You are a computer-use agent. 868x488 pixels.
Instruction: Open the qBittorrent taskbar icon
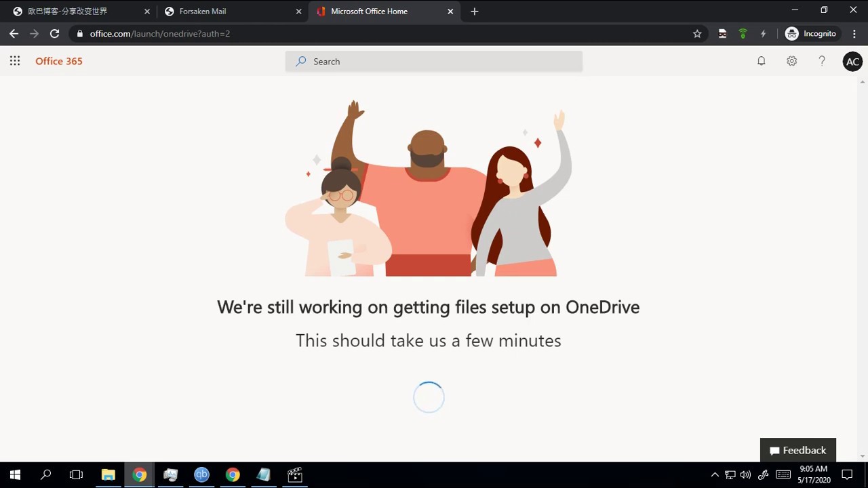pyautogui.click(x=201, y=474)
